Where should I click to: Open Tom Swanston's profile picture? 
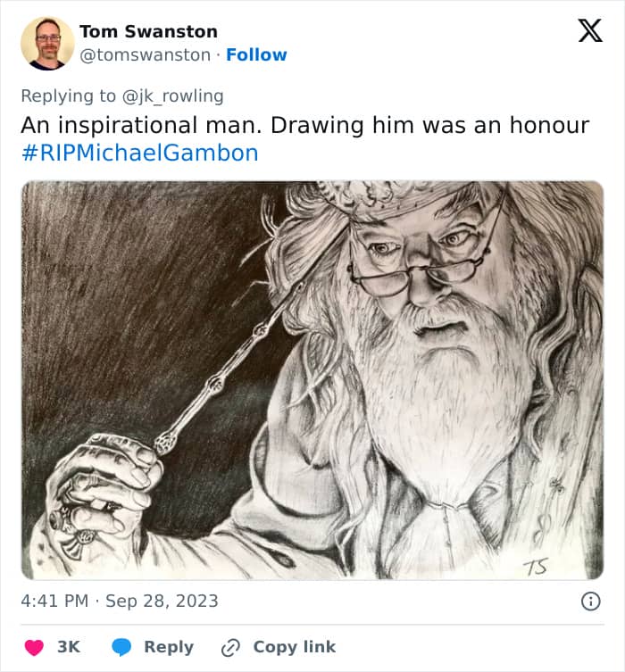pos(47,44)
